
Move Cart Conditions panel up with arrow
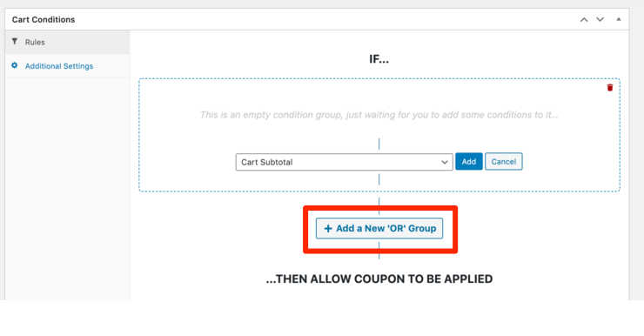click(x=584, y=20)
